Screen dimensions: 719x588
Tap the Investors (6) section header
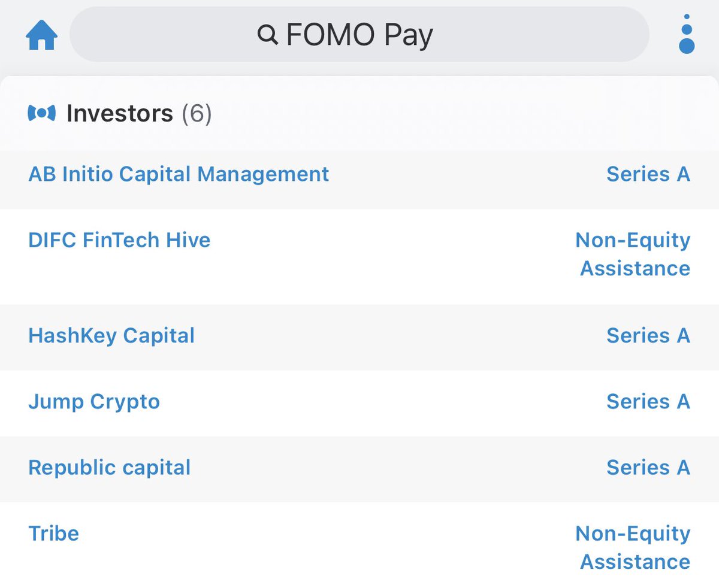tap(138, 113)
